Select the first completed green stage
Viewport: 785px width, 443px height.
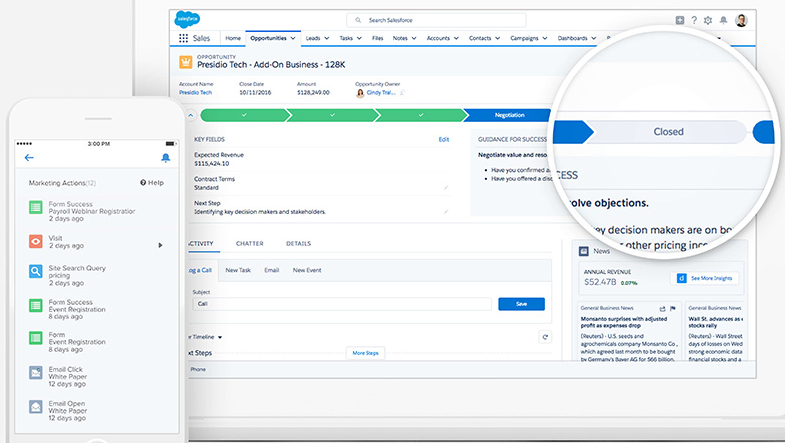[244, 115]
